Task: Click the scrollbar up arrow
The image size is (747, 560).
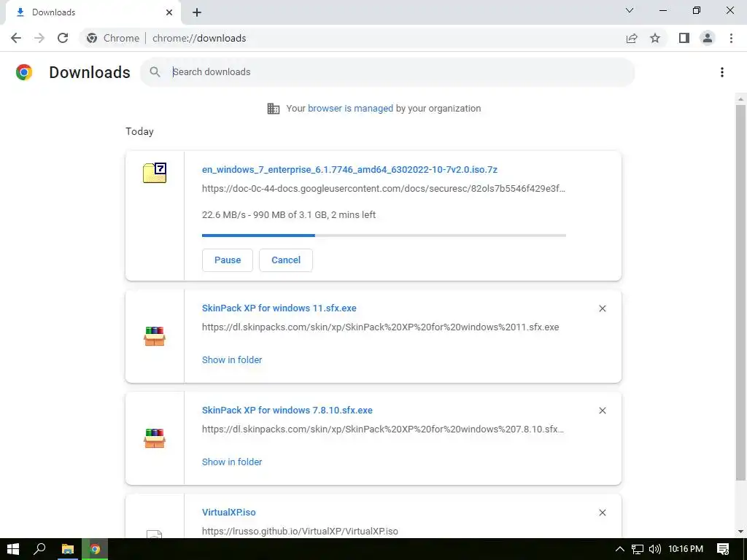Action: click(x=740, y=99)
